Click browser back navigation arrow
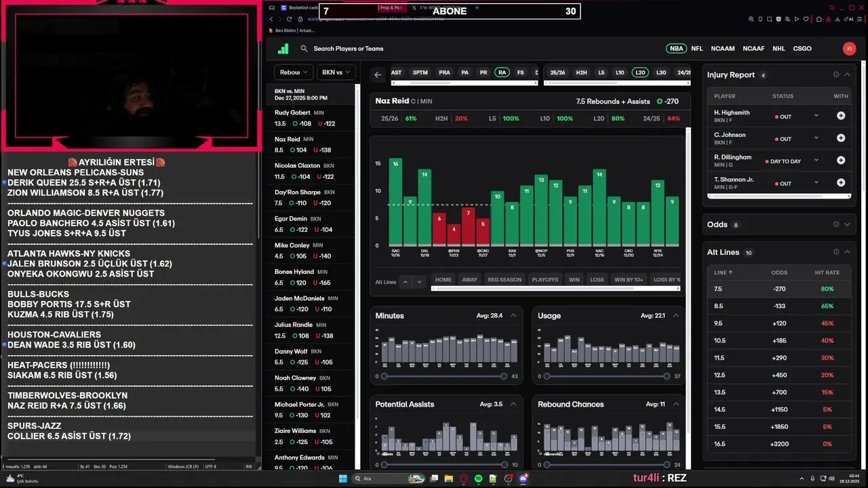This screenshot has height=488, width=868. point(271,19)
